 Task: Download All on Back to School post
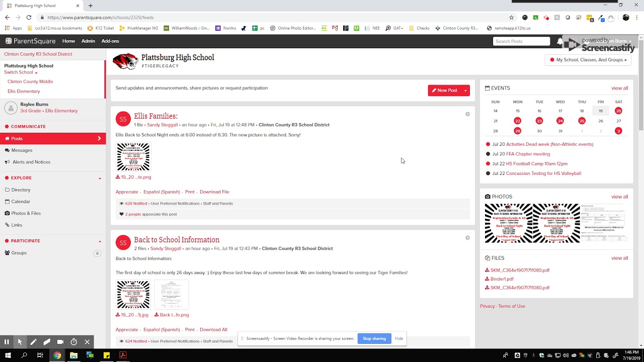click(x=213, y=330)
